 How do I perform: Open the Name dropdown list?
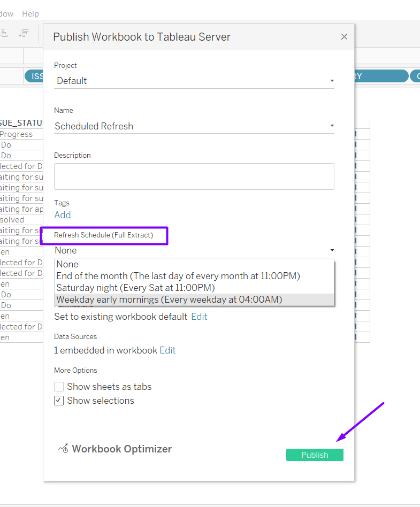coord(332,126)
